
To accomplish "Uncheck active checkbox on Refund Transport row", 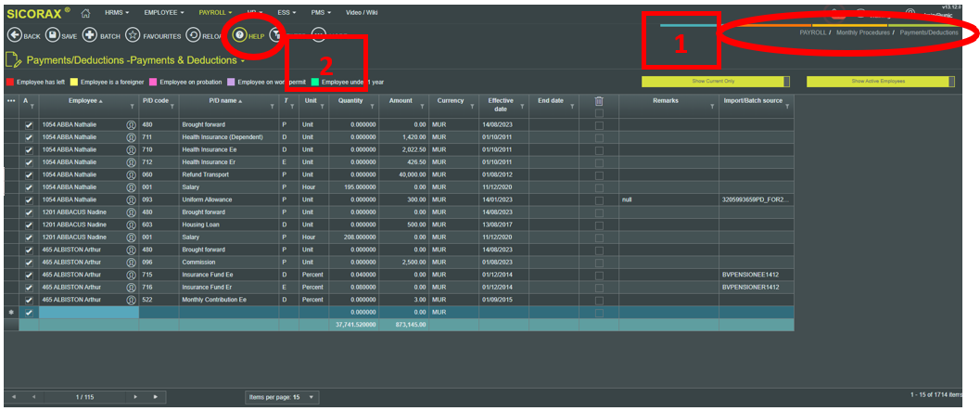I will click(29, 173).
